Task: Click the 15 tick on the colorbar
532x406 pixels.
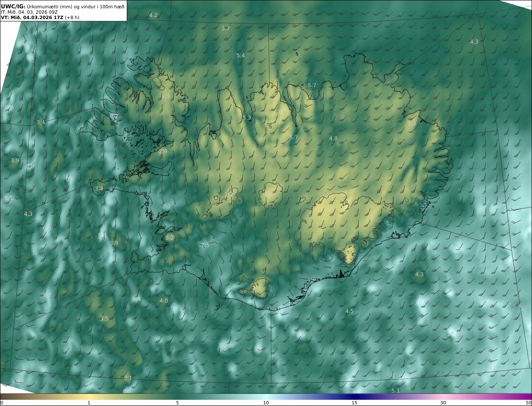Action: click(355, 403)
